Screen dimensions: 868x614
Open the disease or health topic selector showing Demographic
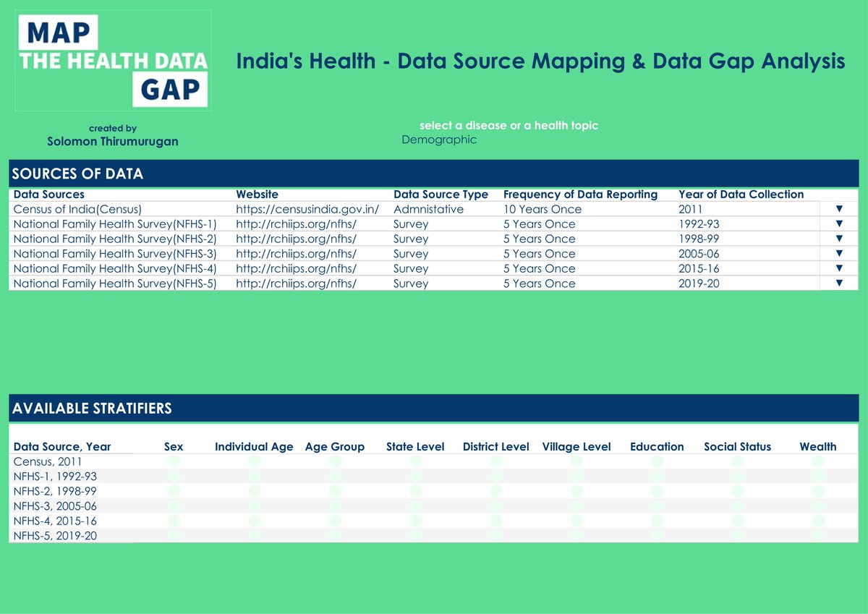pos(439,140)
